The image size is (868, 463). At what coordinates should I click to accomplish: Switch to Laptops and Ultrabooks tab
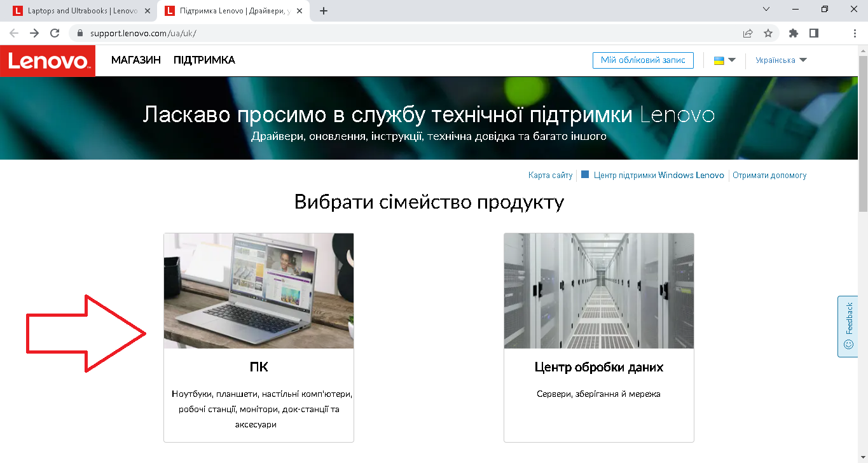(x=82, y=11)
